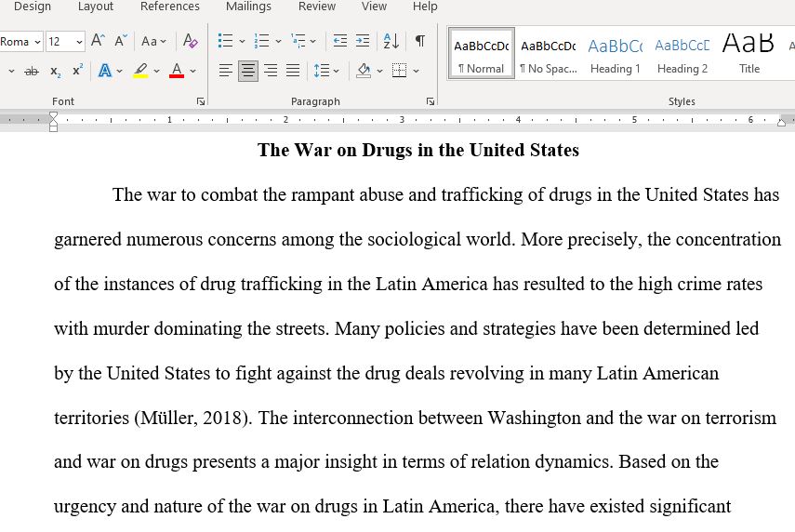Apply Shading paint bucket fill
The image size is (795, 532).
363,71
